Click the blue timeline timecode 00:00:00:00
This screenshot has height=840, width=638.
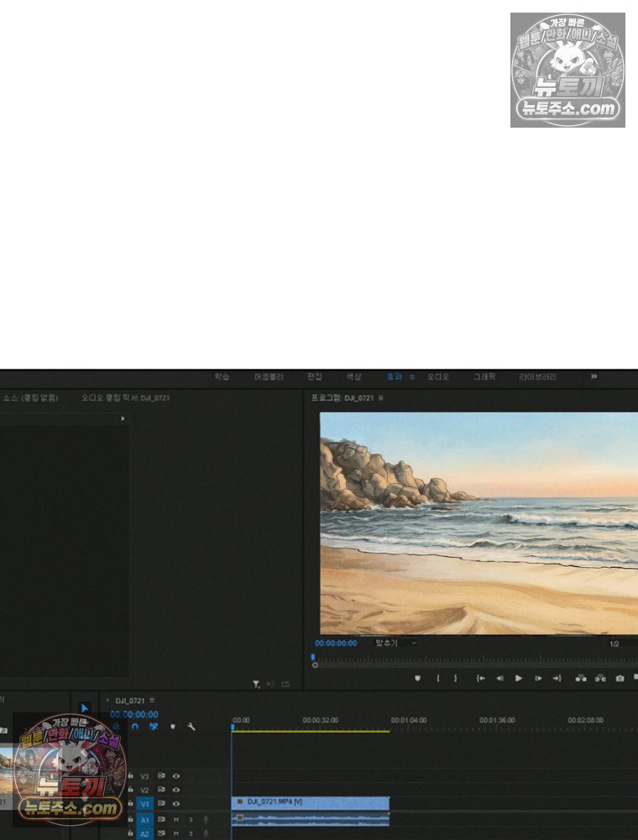tap(133, 714)
